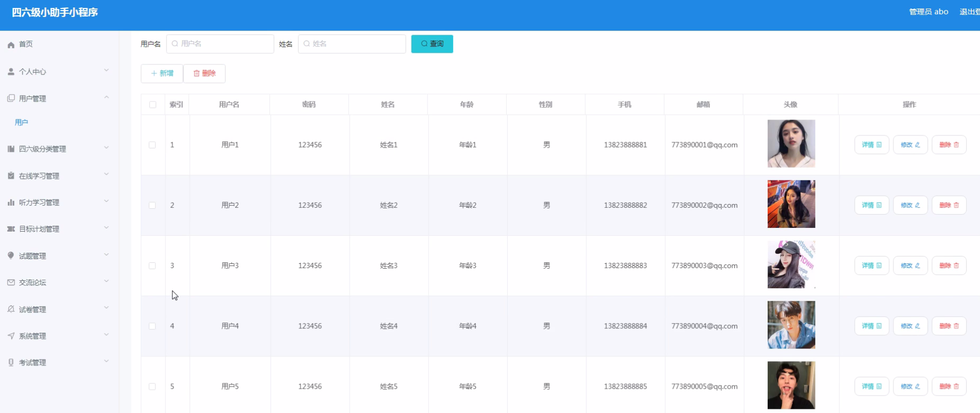The image size is (980, 413).
Task: Open the 考试管理 menu label
Action: coord(33,363)
